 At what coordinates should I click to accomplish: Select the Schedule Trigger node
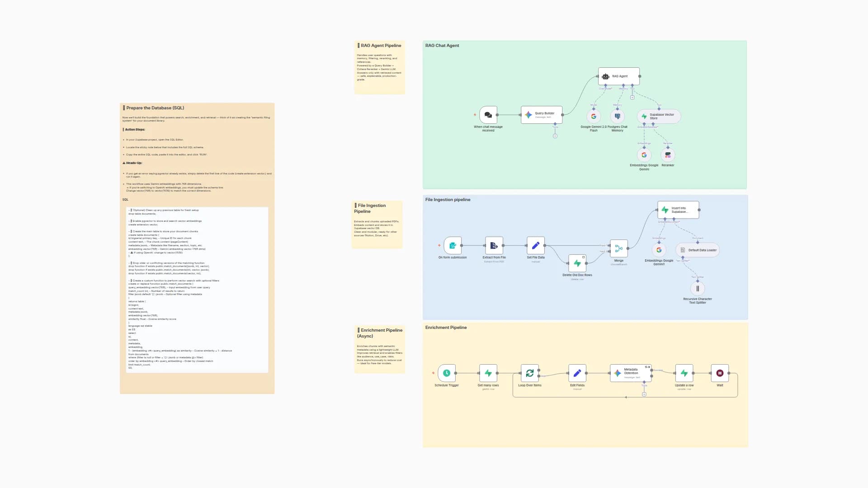(447, 373)
